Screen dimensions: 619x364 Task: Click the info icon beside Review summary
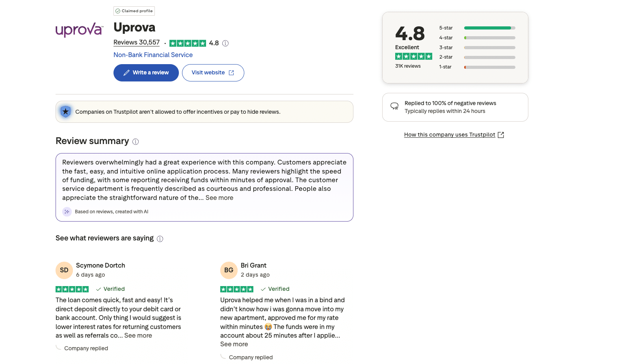[136, 142]
